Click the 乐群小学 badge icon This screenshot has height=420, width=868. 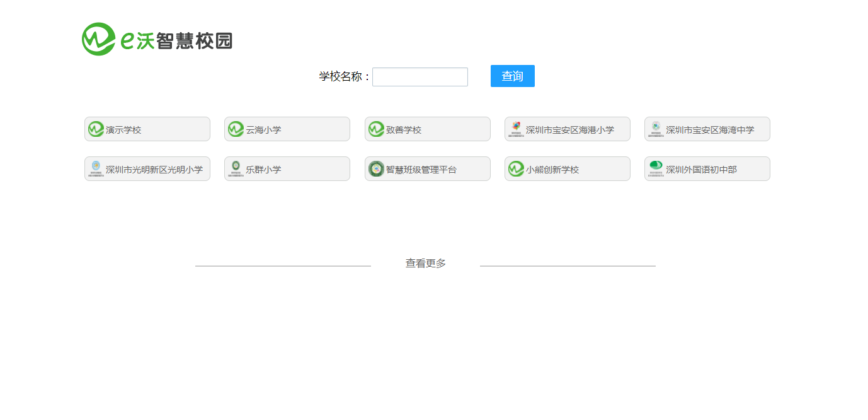pyautogui.click(x=236, y=169)
